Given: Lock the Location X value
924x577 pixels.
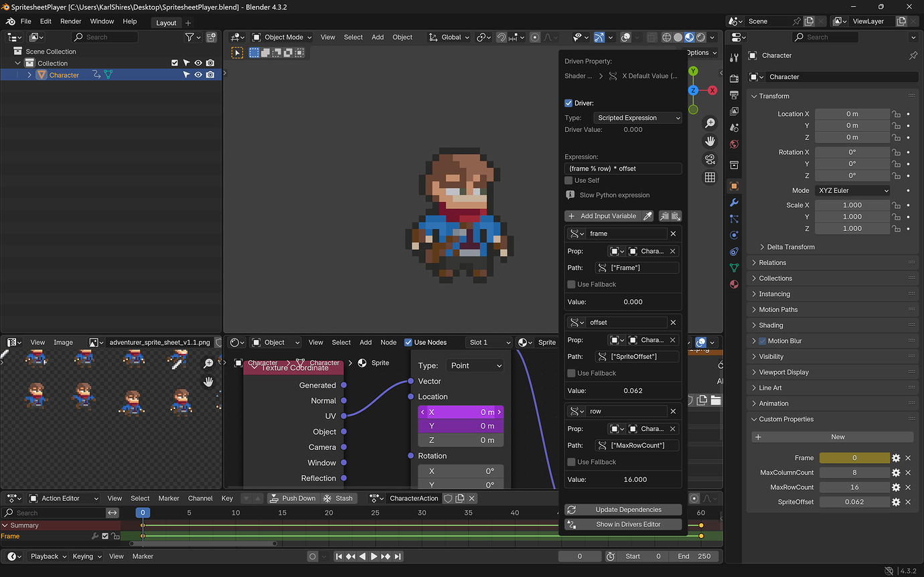Looking at the screenshot, I should click(x=896, y=114).
